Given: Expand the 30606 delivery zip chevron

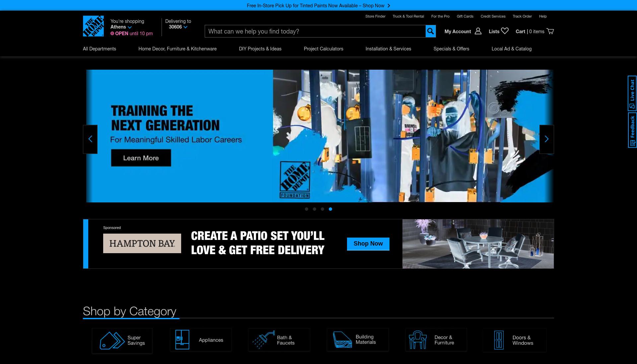Looking at the screenshot, I should 185,27.
